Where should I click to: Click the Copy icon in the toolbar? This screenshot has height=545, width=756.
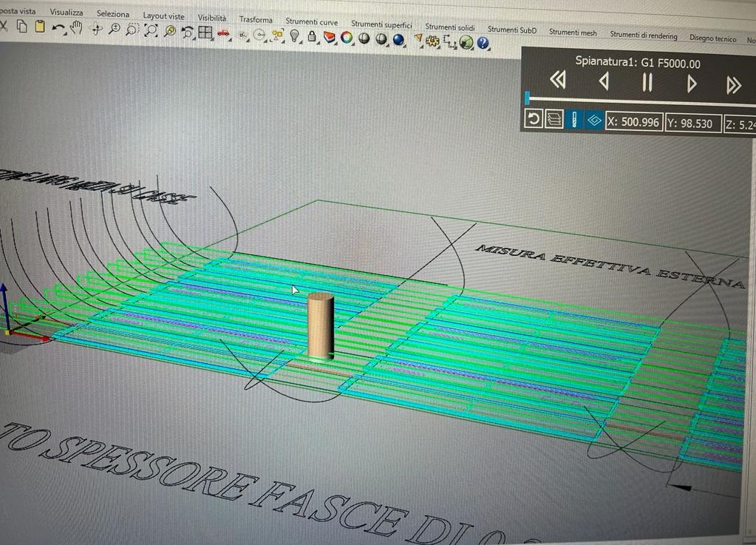click(22, 27)
